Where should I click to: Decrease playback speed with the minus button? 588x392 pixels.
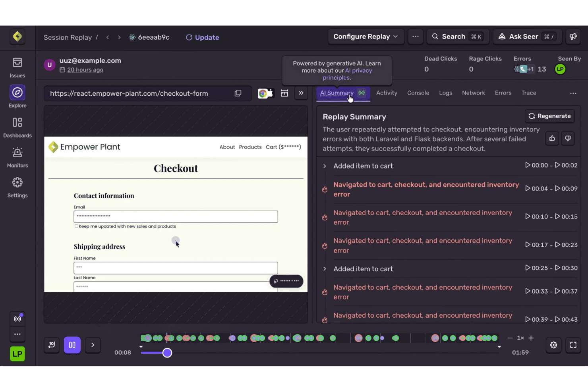click(x=510, y=338)
